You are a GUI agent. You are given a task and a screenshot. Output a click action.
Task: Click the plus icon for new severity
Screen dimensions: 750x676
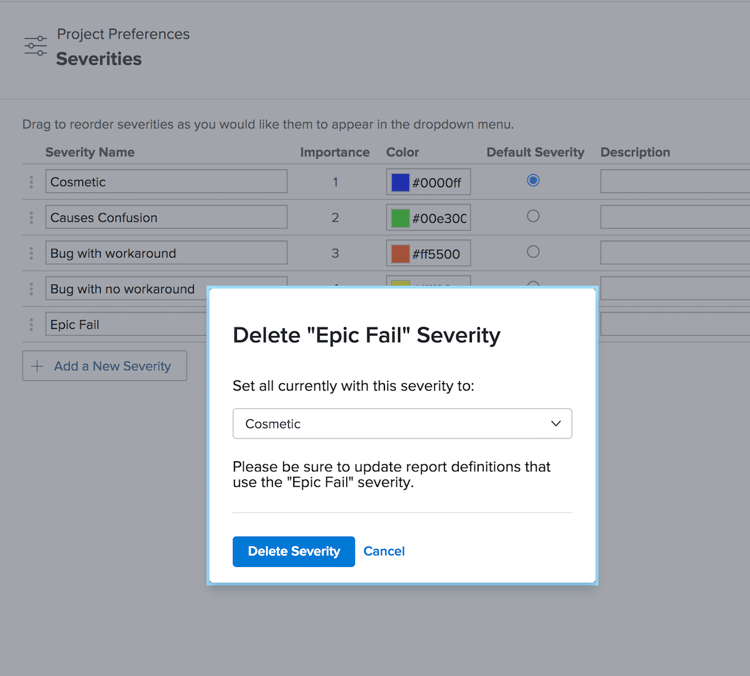pyautogui.click(x=37, y=366)
